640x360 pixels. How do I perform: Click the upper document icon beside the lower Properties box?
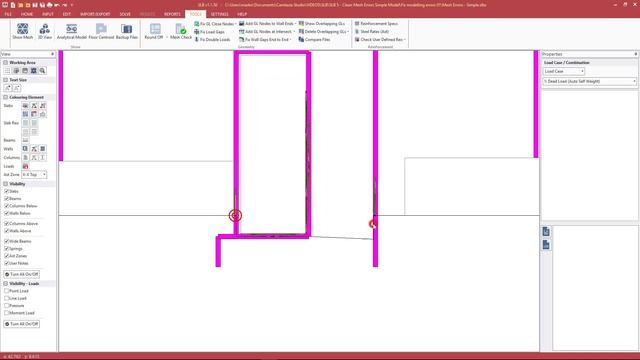pos(546,231)
